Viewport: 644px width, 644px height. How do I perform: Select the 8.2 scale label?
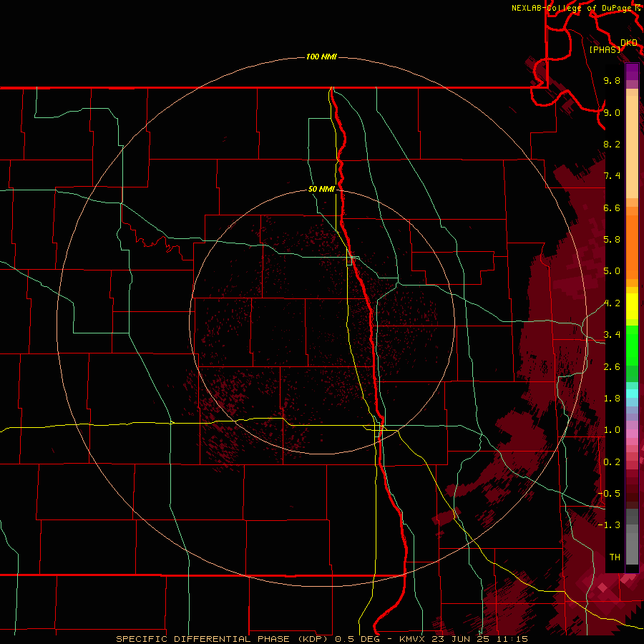(612, 144)
